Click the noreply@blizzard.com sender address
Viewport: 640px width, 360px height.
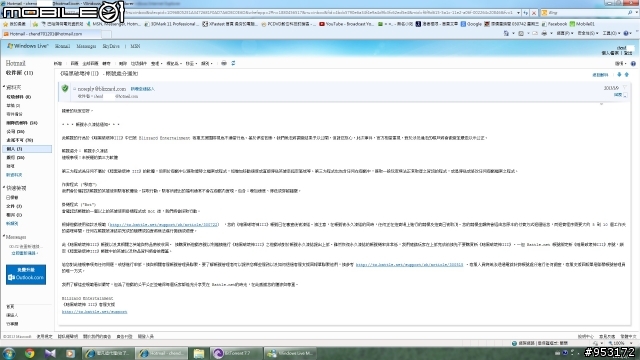102,89
